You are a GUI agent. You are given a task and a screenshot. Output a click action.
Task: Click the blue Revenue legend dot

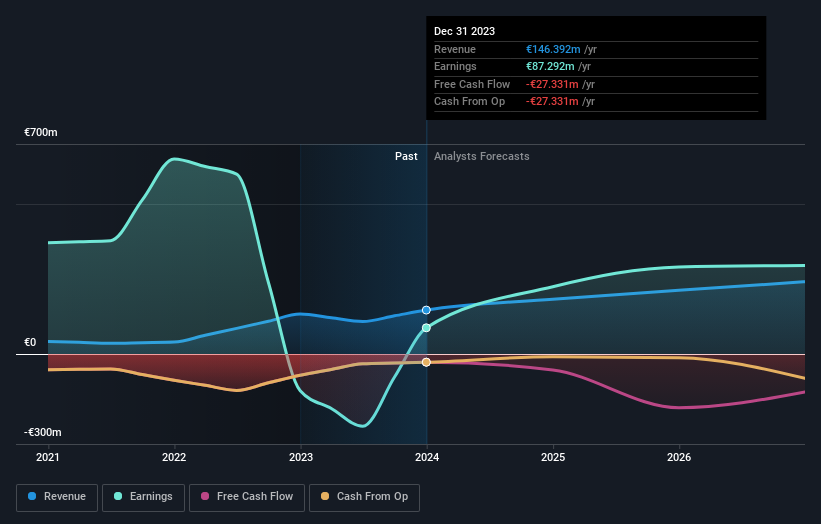[32, 496]
